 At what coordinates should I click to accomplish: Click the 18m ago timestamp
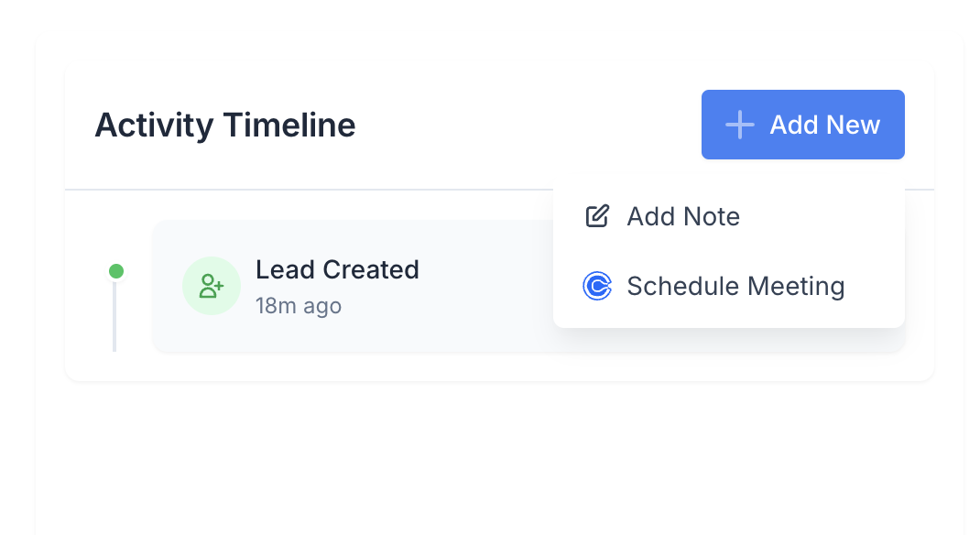pyautogui.click(x=299, y=306)
